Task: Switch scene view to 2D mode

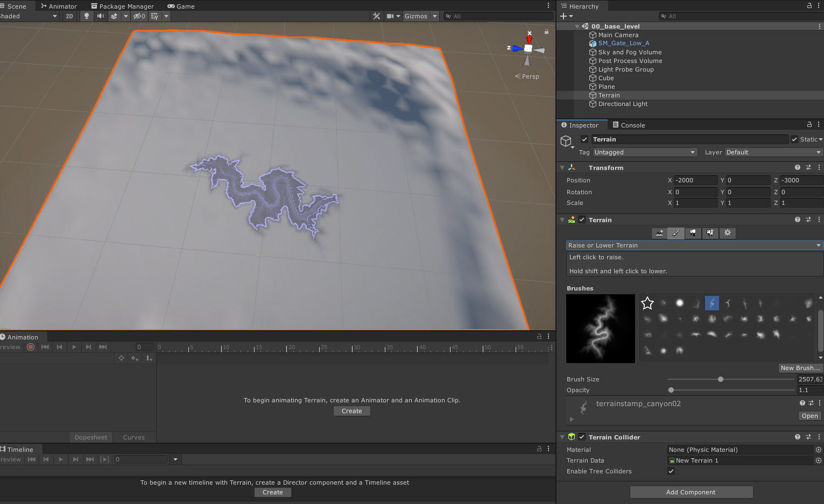Action: 69,16
